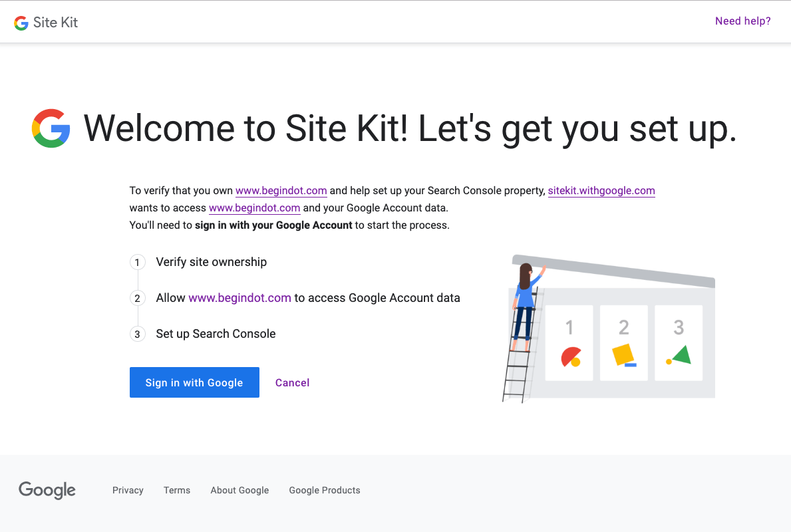Screen dimensions: 791x532
Task: Open Terms footer link
Action: click(x=176, y=490)
